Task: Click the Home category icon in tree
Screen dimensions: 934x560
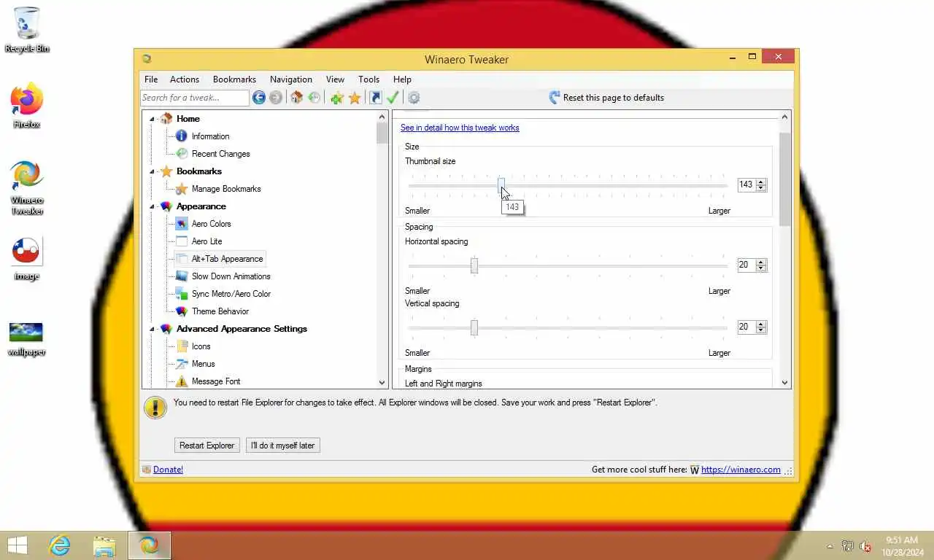Action: [x=166, y=118]
